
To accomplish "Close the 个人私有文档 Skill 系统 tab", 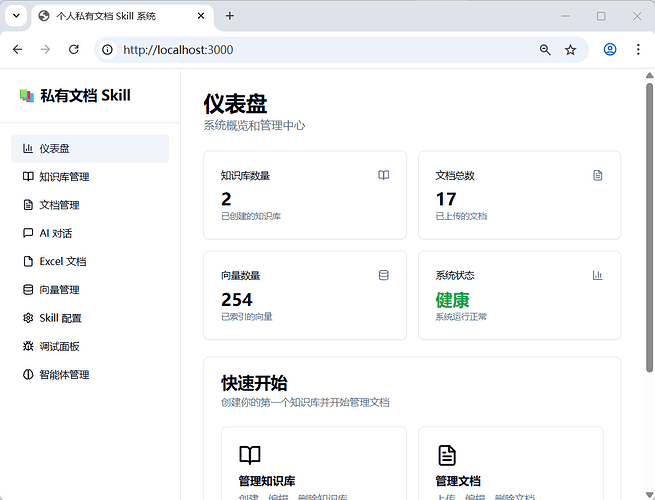I will click(x=201, y=16).
